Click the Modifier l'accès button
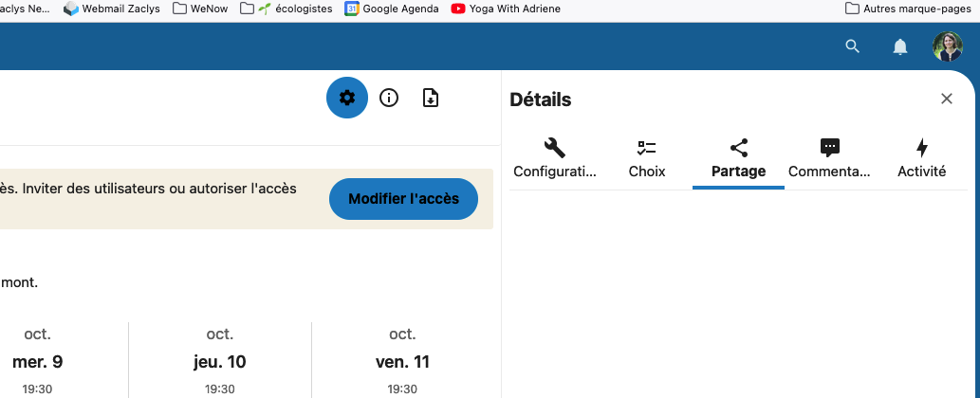Image resolution: width=980 pixels, height=398 pixels. pos(403,199)
